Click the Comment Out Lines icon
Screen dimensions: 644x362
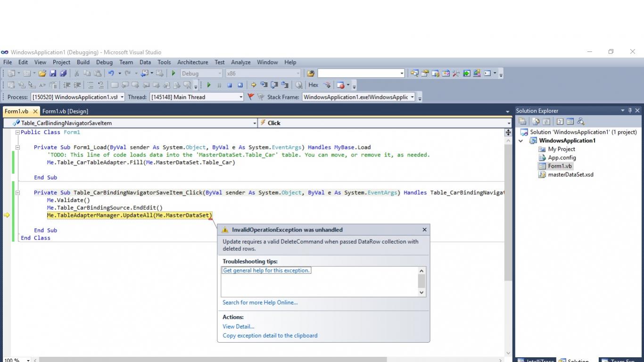(91, 85)
